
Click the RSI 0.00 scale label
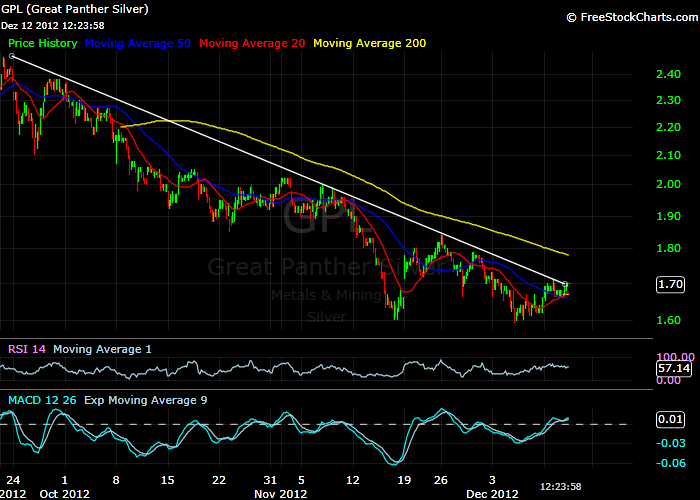pos(668,380)
